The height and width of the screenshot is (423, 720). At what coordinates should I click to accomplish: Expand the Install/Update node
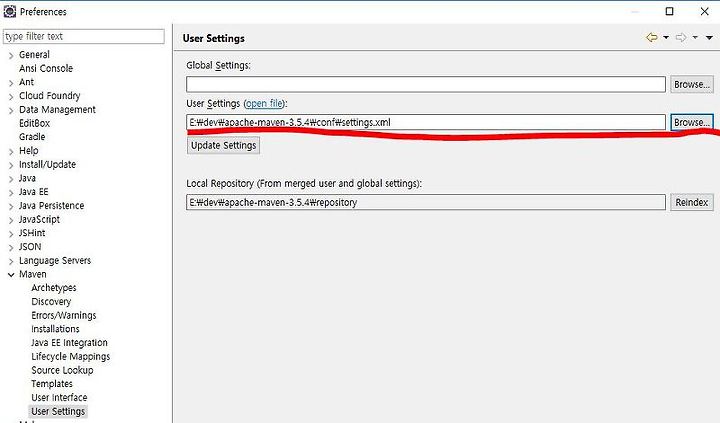tap(11, 165)
